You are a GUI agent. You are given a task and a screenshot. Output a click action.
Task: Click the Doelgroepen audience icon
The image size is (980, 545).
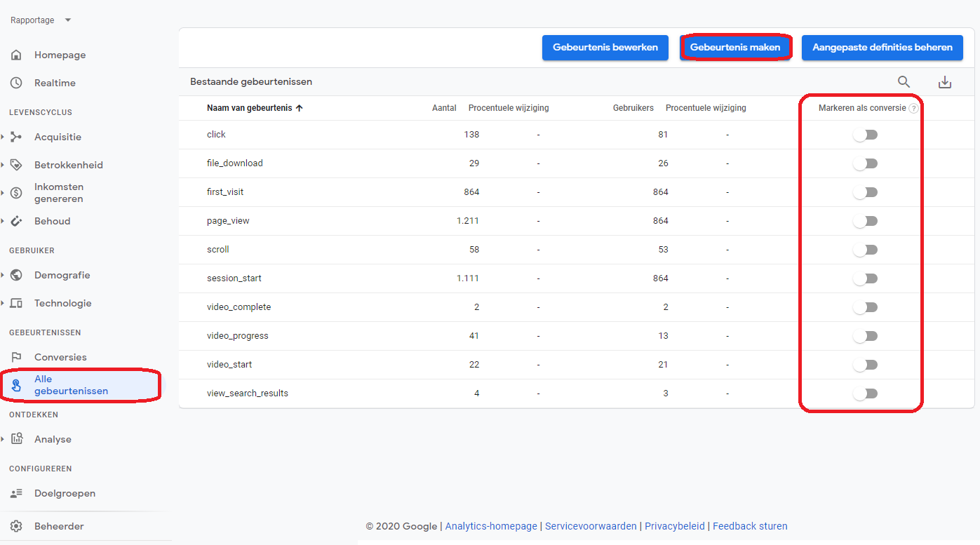16,493
